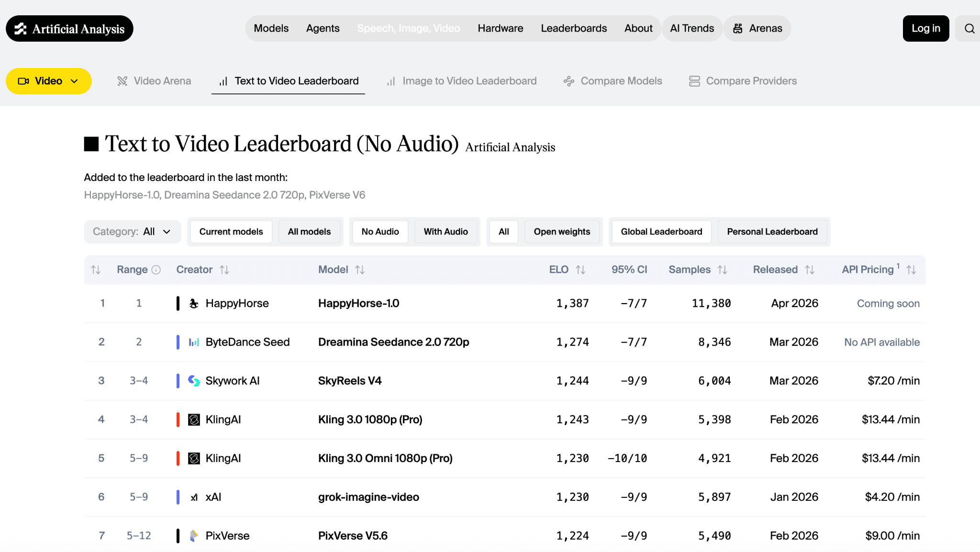The height and width of the screenshot is (552, 980).
Task: Switch to the Personal Leaderboard view
Action: click(x=772, y=231)
